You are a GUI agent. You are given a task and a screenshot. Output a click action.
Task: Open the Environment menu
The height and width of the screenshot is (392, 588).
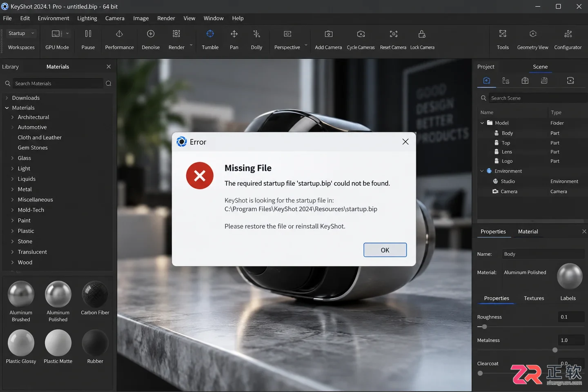[x=53, y=18]
